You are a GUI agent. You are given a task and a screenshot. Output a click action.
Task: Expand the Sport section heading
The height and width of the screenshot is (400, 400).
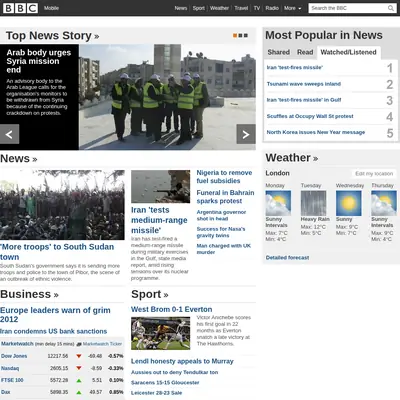pyautogui.click(x=150, y=294)
